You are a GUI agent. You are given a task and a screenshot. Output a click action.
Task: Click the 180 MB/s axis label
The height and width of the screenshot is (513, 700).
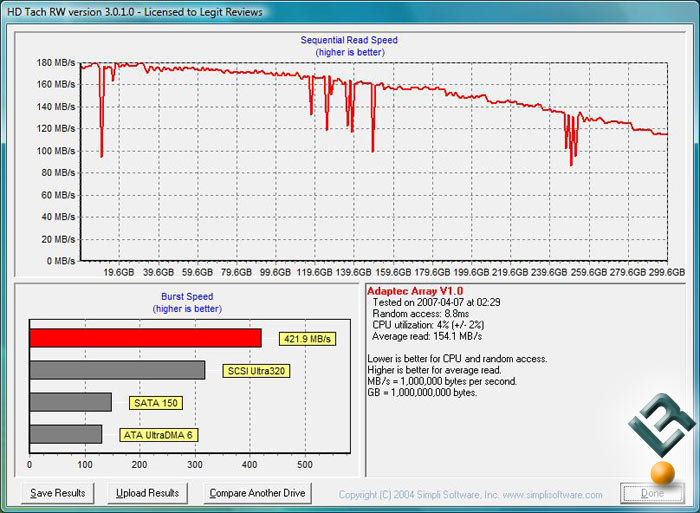point(56,63)
